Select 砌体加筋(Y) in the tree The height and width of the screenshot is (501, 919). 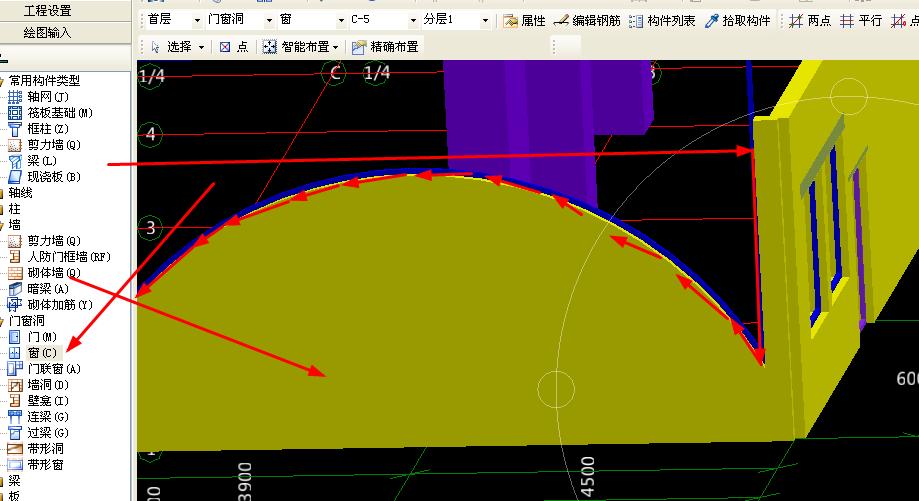click(60, 304)
